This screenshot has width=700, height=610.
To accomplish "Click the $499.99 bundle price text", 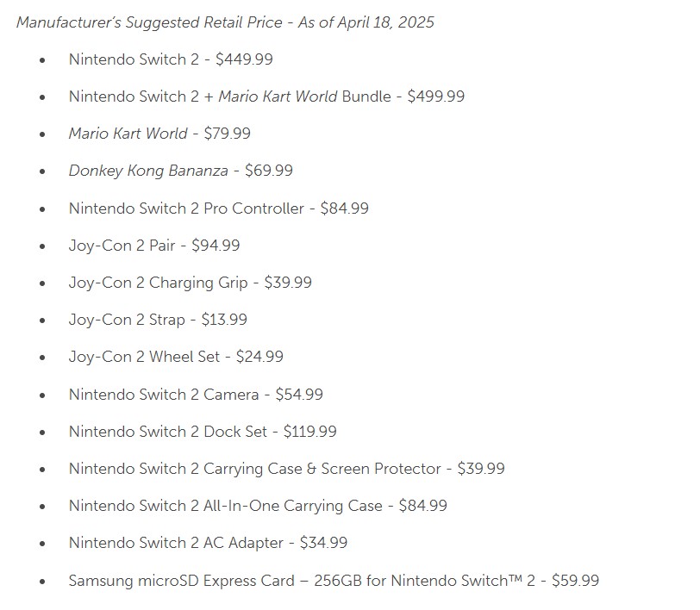I will 435,96.
